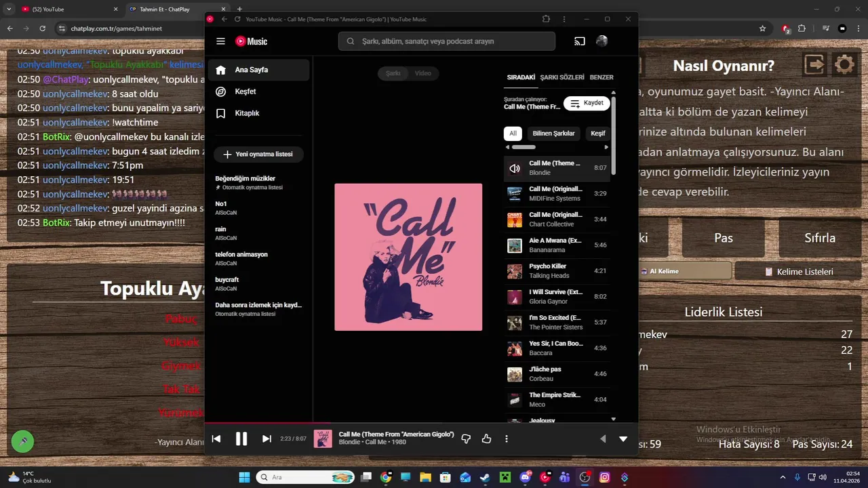Play Yes Sir, I Can Boogie by Baccara
The image size is (868, 488).
tap(557, 348)
